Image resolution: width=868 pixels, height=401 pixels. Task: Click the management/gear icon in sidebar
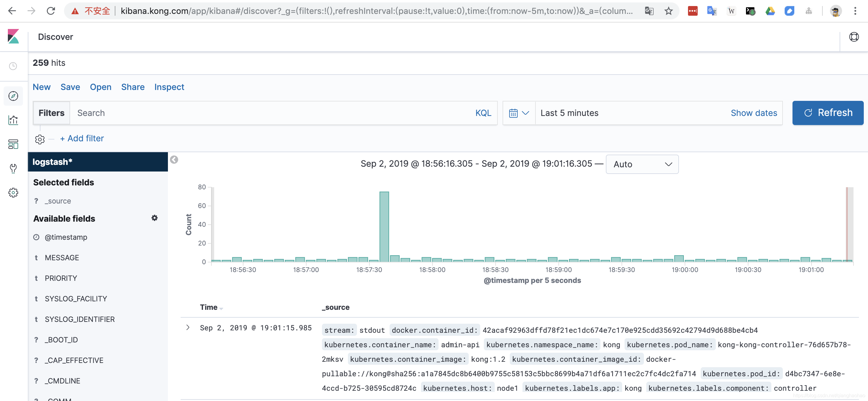(x=14, y=193)
